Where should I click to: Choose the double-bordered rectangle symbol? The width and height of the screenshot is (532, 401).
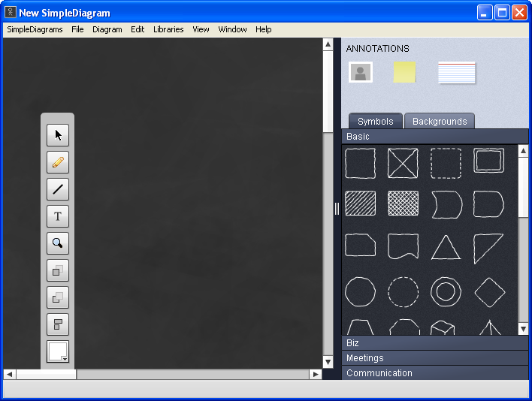point(488,161)
